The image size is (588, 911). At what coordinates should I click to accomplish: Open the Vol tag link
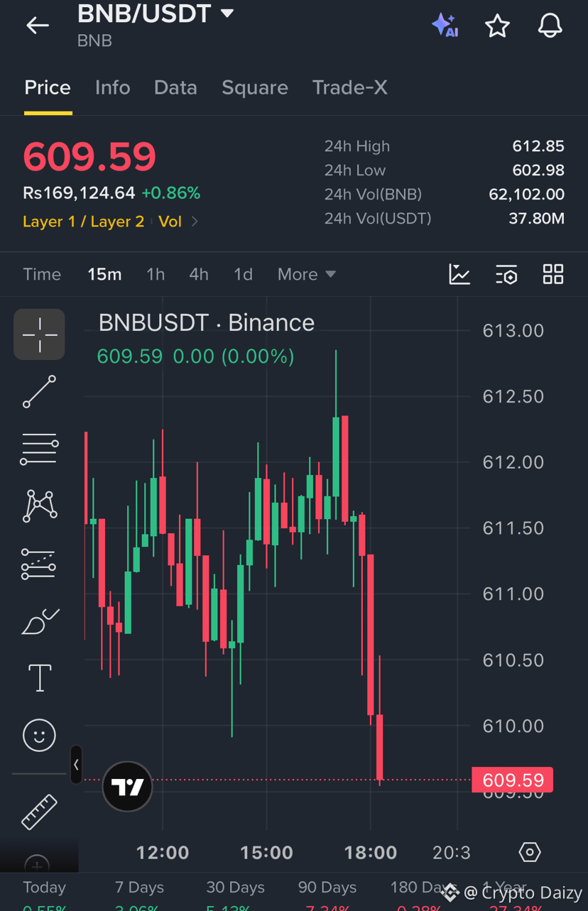pyautogui.click(x=170, y=222)
